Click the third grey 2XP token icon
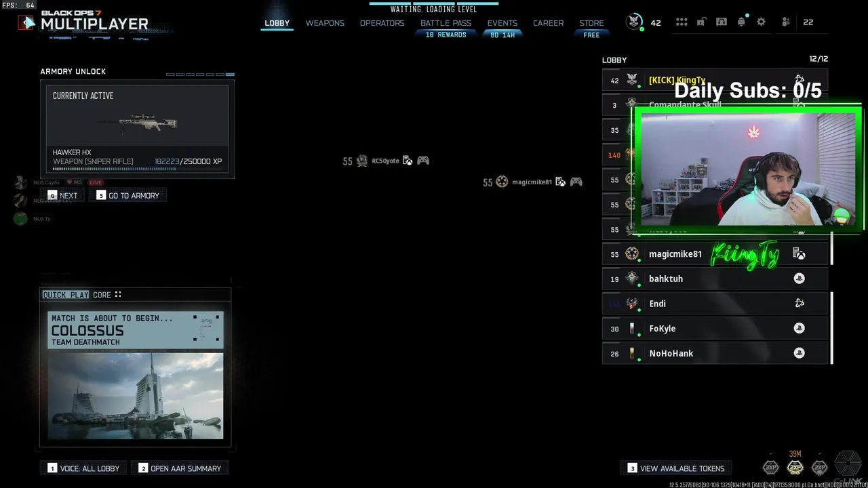 pos(819,467)
